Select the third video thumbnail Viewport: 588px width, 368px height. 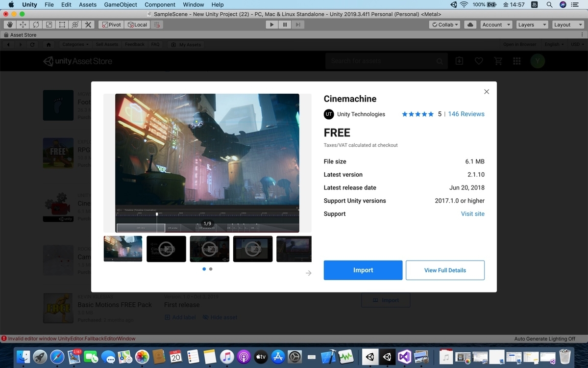(x=210, y=249)
